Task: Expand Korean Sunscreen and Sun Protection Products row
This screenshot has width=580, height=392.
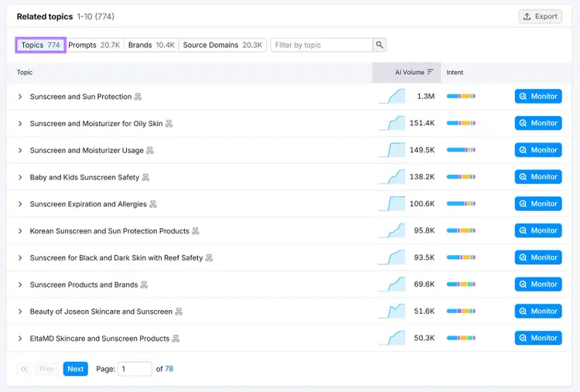Action: coord(20,231)
